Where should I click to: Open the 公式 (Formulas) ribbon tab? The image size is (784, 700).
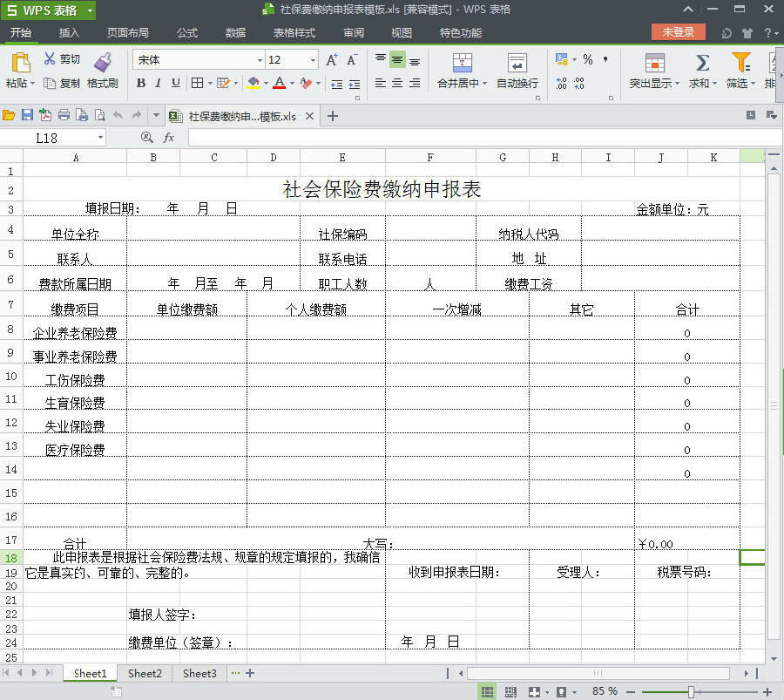pyautogui.click(x=187, y=33)
